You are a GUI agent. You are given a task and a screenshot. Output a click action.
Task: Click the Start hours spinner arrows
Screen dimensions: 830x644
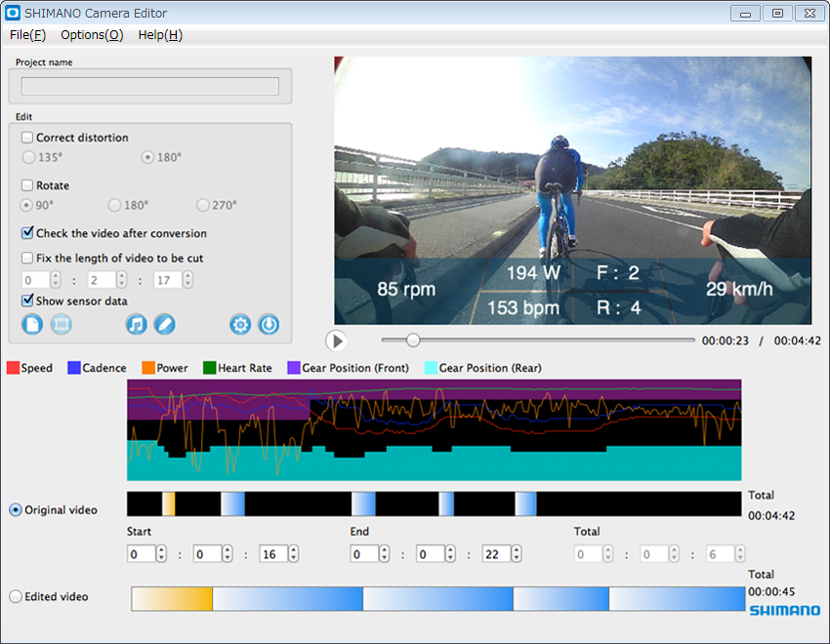pyautogui.click(x=161, y=553)
